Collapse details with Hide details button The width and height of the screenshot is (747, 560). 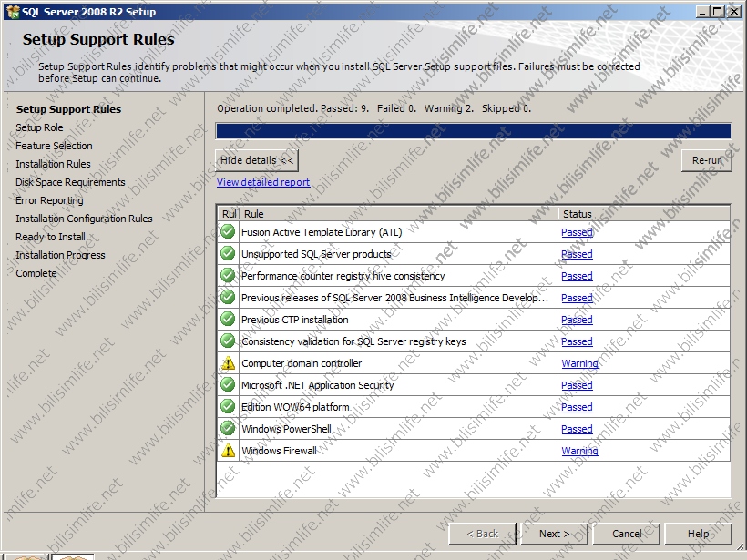[x=257, y=160]
